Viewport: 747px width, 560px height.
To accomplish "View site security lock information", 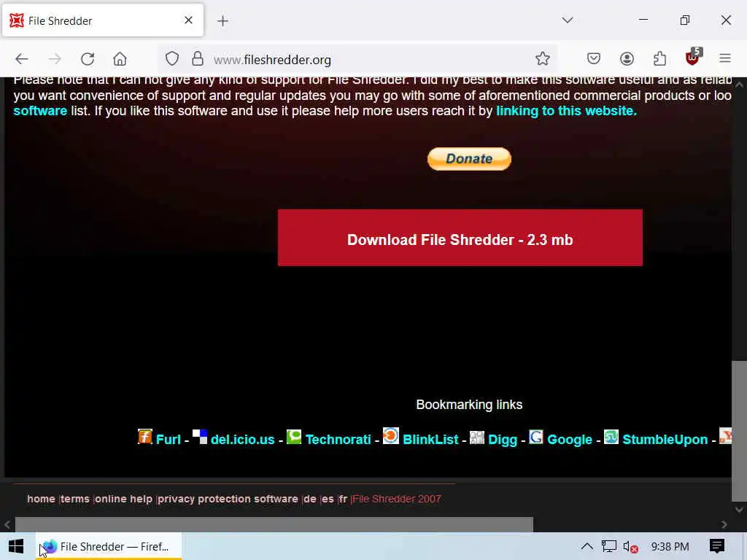I will pyautogui.click(x=197, y=59).
